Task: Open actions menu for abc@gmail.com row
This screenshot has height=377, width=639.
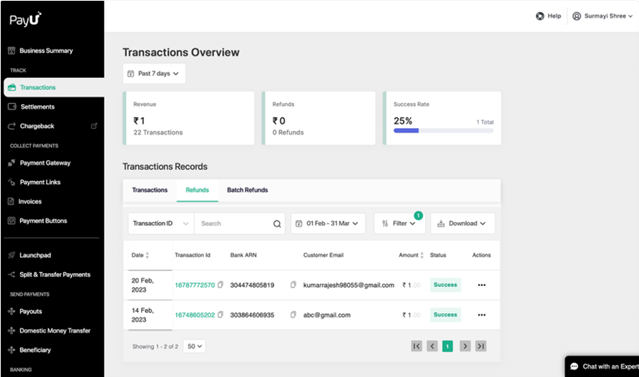Action: pyautogui.click(x=482, y=315)
